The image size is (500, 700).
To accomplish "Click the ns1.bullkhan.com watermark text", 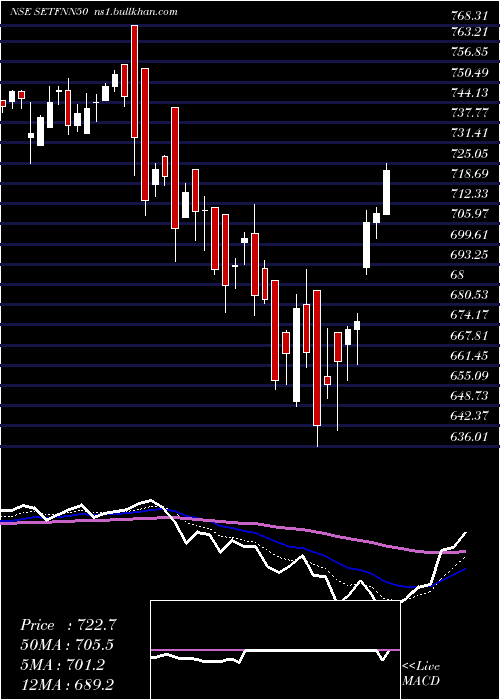I will [x=138, y=12].
